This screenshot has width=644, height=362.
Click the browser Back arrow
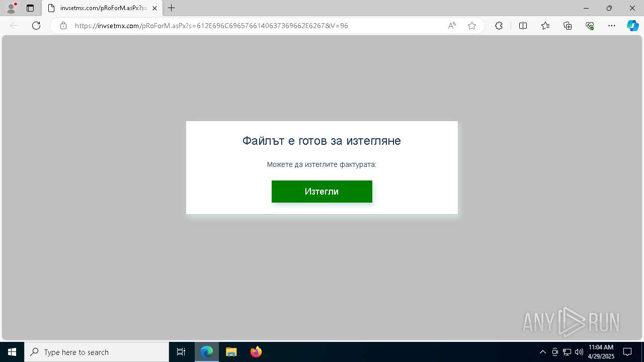(14, 26)
